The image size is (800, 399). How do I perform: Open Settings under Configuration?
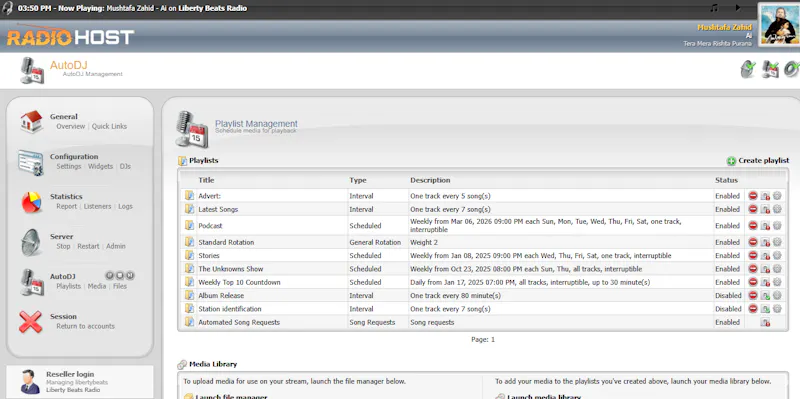pos(69,166)
